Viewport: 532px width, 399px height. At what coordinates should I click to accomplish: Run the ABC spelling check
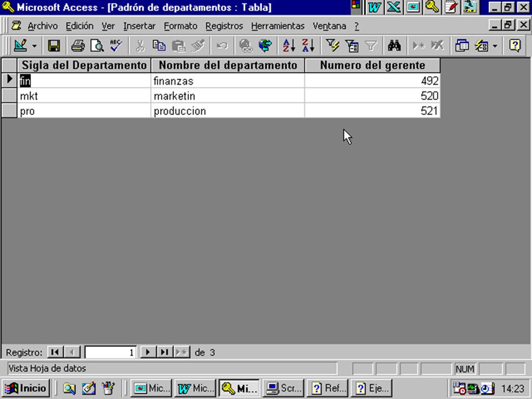tap(116, 45)
